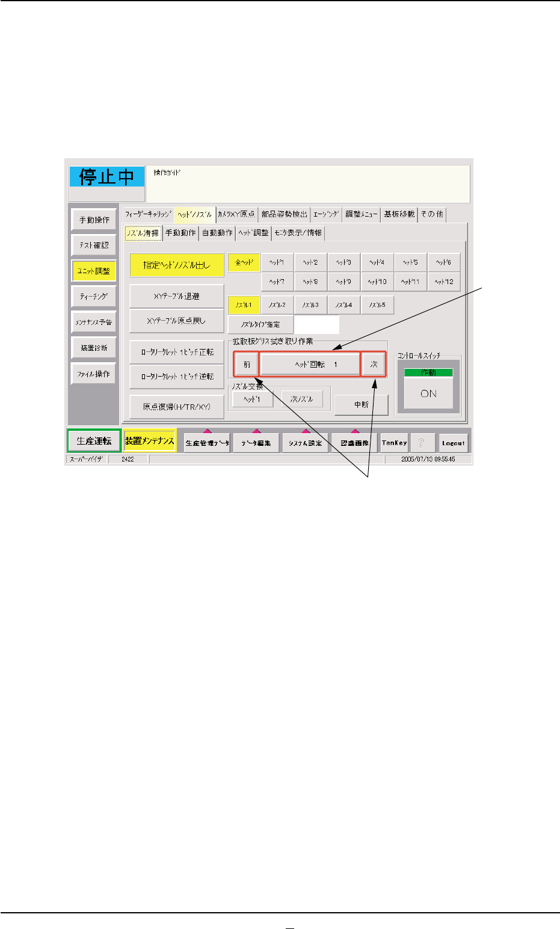
Task: Open the 認識画像 popup menu
Action: pyautogui.click(x=355, y=442)
